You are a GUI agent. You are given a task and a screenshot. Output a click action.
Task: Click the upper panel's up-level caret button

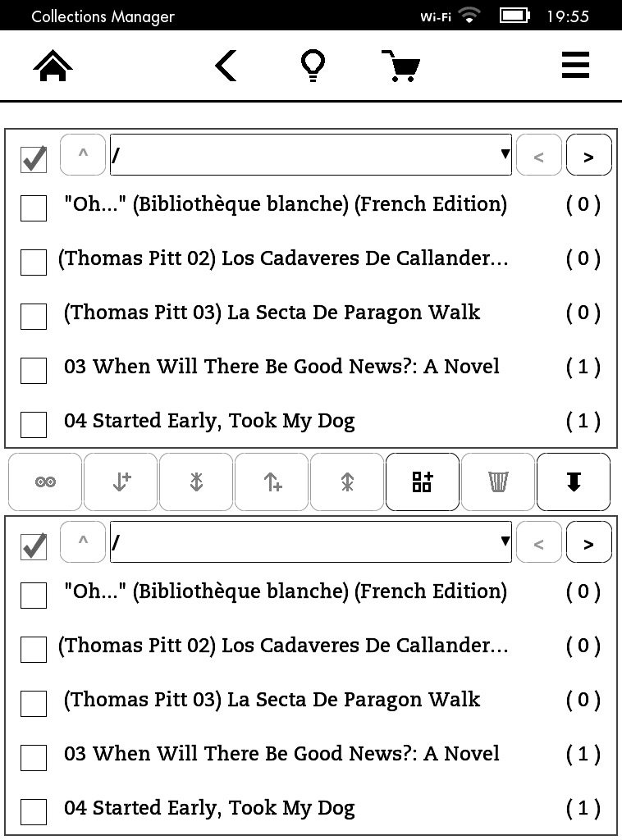[x=83, y=154]
